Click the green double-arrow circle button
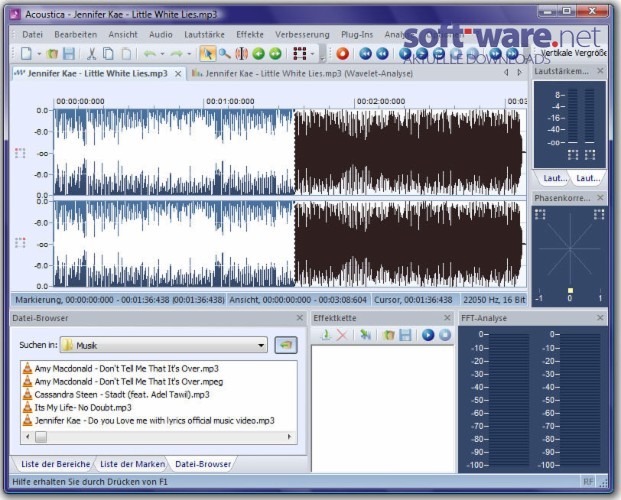The width and height of the screenshot is (621, 500). [275, 53]
